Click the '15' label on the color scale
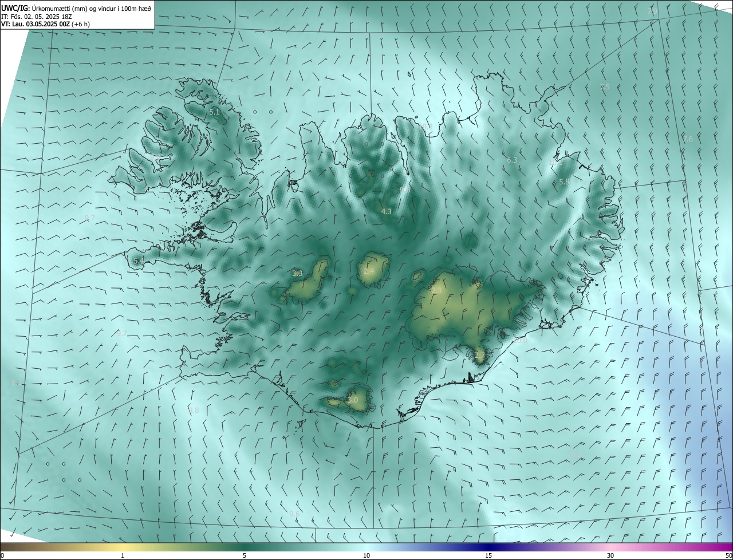 [x=488, y=556]
